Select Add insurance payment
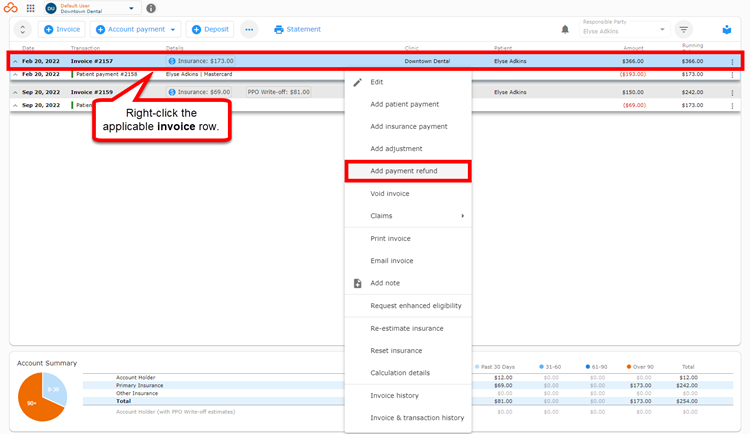This screenshot has height=434, width=750. (408, 126)
